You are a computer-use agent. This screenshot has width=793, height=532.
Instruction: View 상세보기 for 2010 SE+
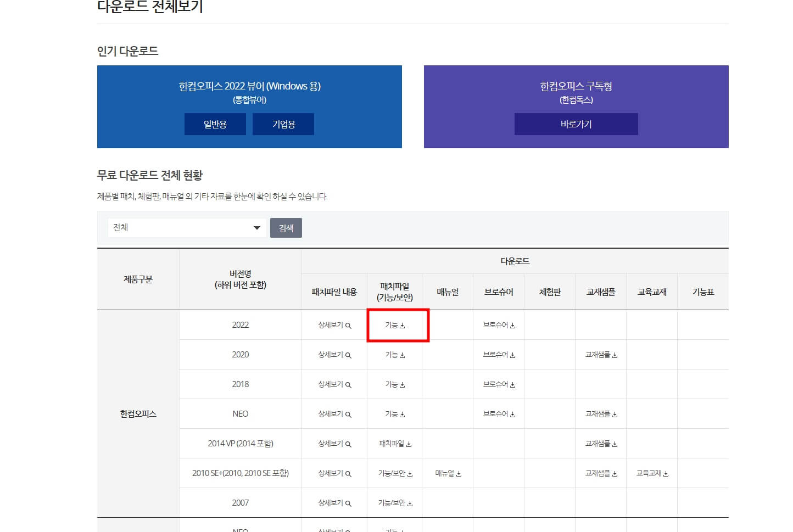[x=334, y=473]
